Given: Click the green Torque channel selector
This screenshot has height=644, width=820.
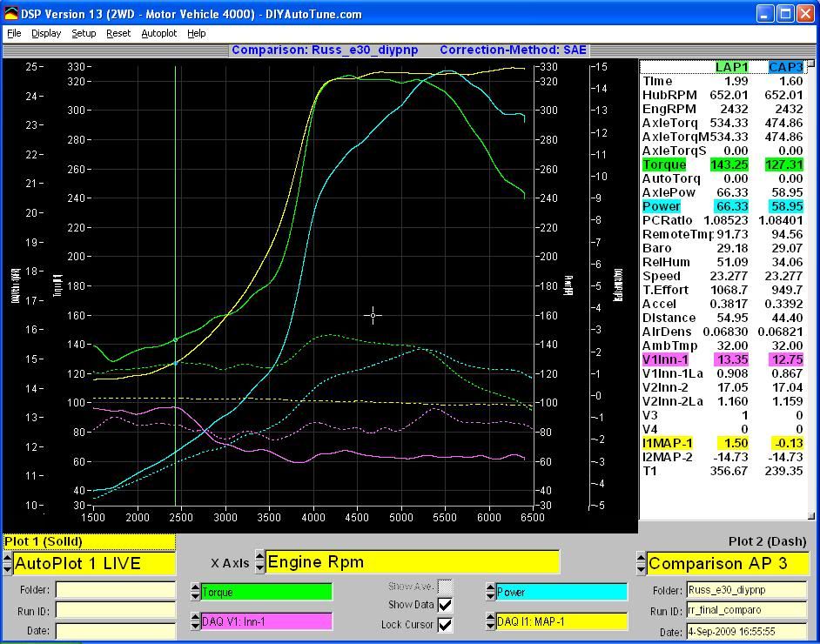Looking at the screenshot, I should tap(266, 592).
